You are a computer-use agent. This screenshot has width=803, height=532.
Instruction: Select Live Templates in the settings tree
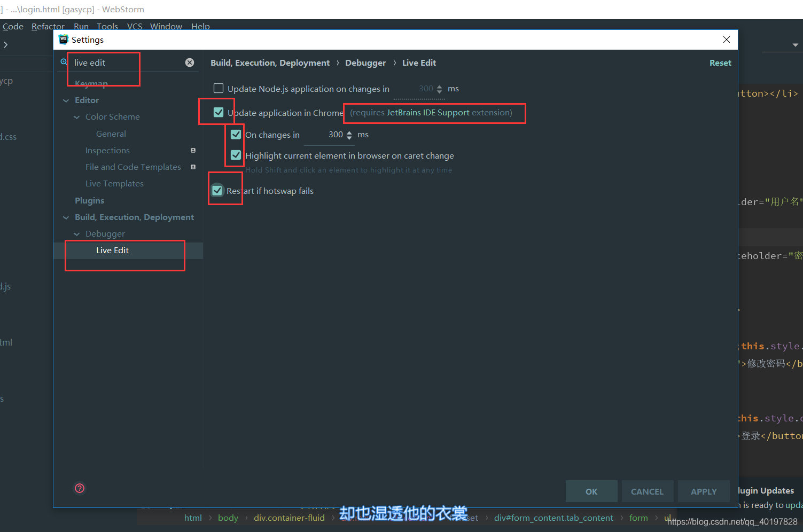[x=114, y=183]
